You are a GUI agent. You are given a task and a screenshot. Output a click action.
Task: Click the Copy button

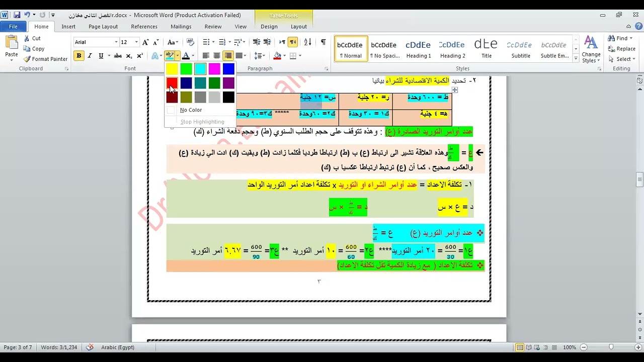pos(34,49)
